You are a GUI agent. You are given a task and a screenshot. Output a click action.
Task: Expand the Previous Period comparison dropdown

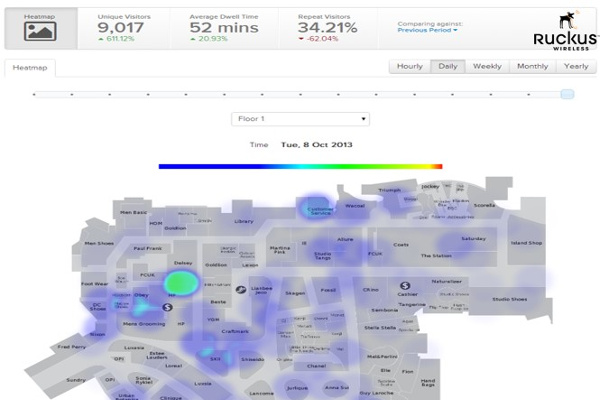coord(430,30)
